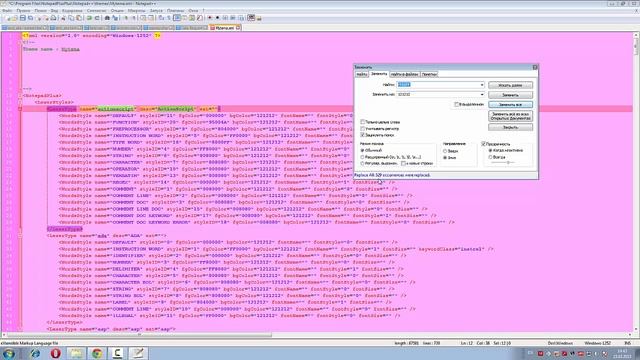Click the 'Искать далее' button
The height and width of the screenshot is (360, 640).
click(x=510, y=85)
